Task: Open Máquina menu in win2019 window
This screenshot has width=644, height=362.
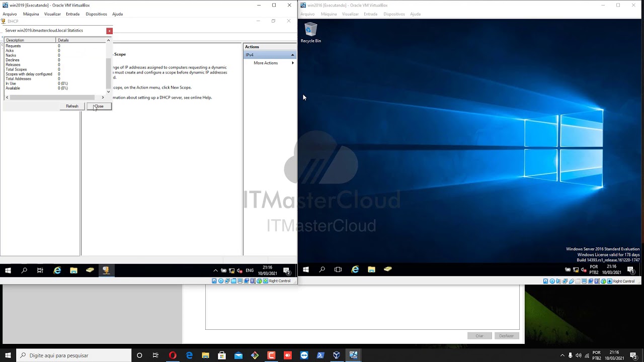Action: tap(31, 14)
